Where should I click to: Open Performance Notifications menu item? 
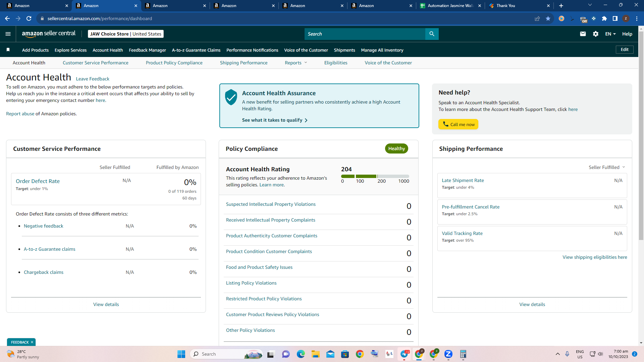[252, 50]
